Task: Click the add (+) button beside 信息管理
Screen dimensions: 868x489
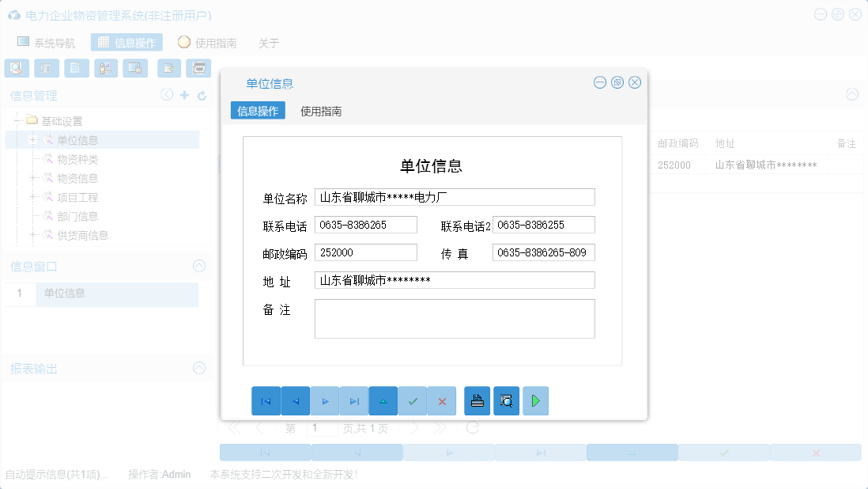Action: [184, 95]
